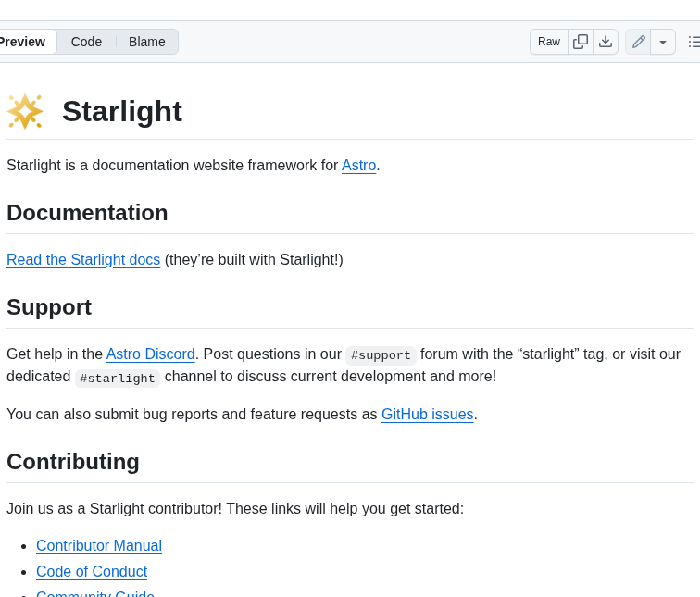
Task: Click the Contributing heading
Action: (x=73, y=462)
